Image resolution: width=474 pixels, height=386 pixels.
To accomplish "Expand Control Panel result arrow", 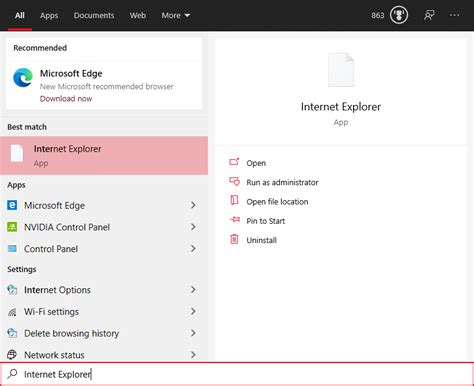I will tap(193, 249).
